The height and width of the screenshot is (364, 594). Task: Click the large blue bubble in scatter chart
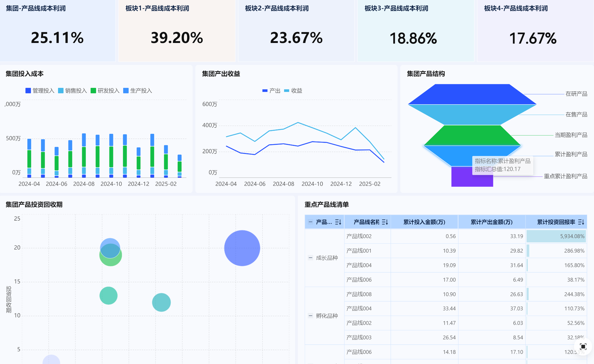click(x=242, y=248)
